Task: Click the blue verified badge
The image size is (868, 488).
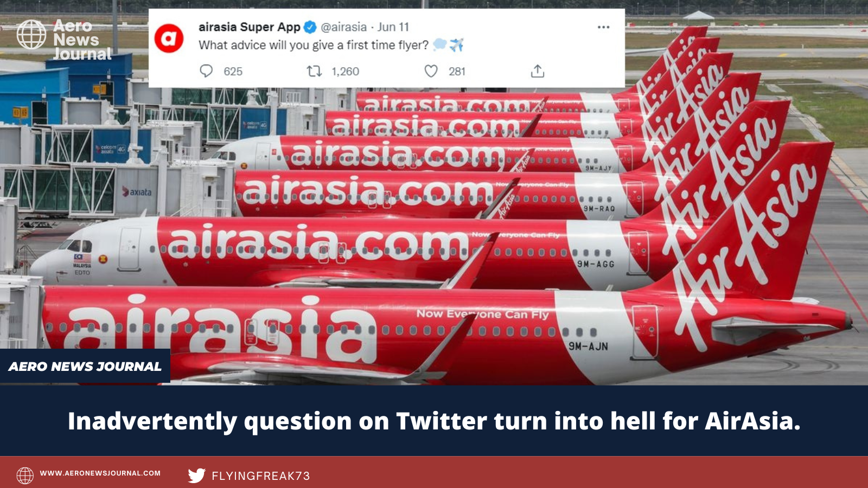Action: pos(310,27)
